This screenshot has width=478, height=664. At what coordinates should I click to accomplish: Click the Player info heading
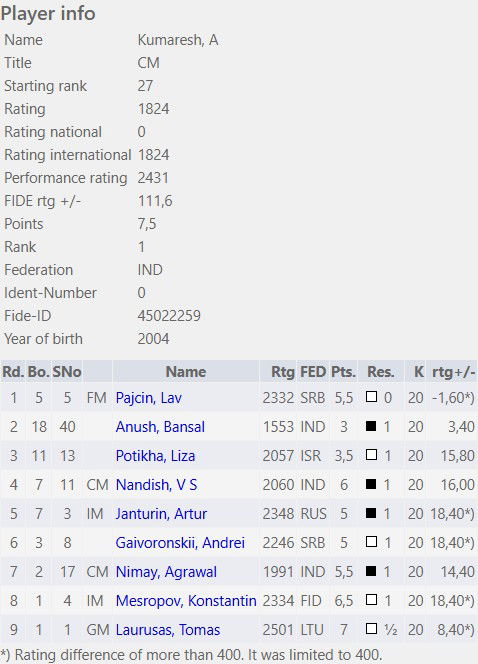(48, 14)
